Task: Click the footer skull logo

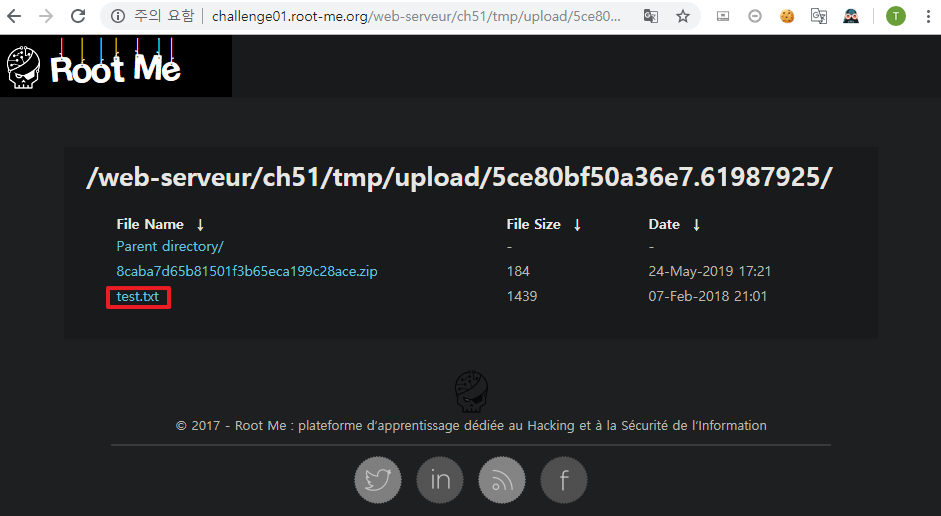Action: tap(471, 391)
